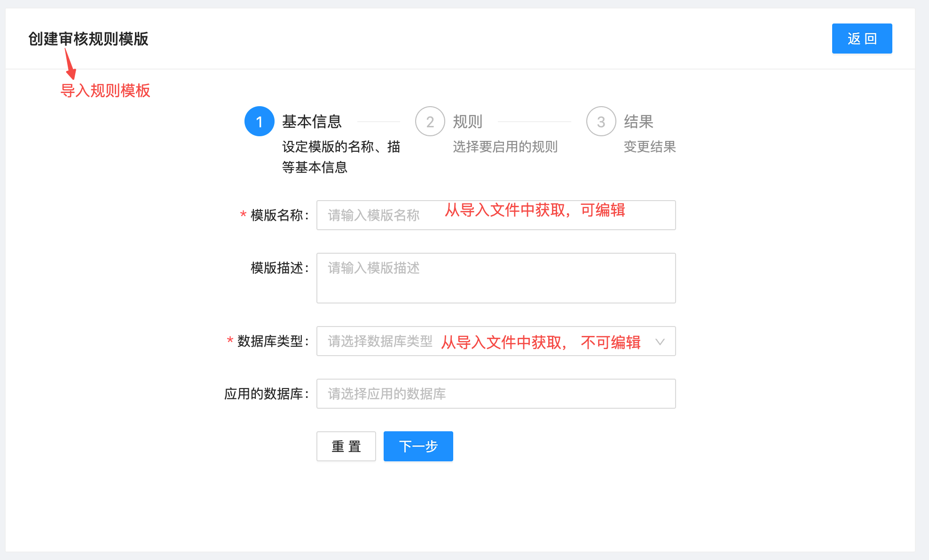Click the 基本信息 step label
929x560 pixels.
tap(312, 121)
